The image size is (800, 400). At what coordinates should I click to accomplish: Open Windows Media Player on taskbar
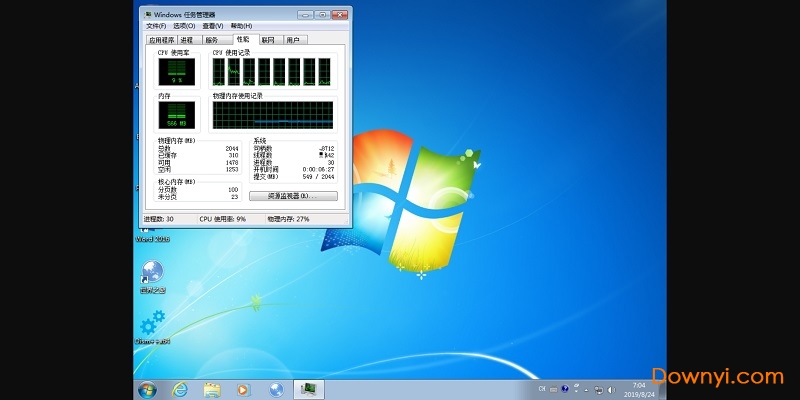point(244,390)
